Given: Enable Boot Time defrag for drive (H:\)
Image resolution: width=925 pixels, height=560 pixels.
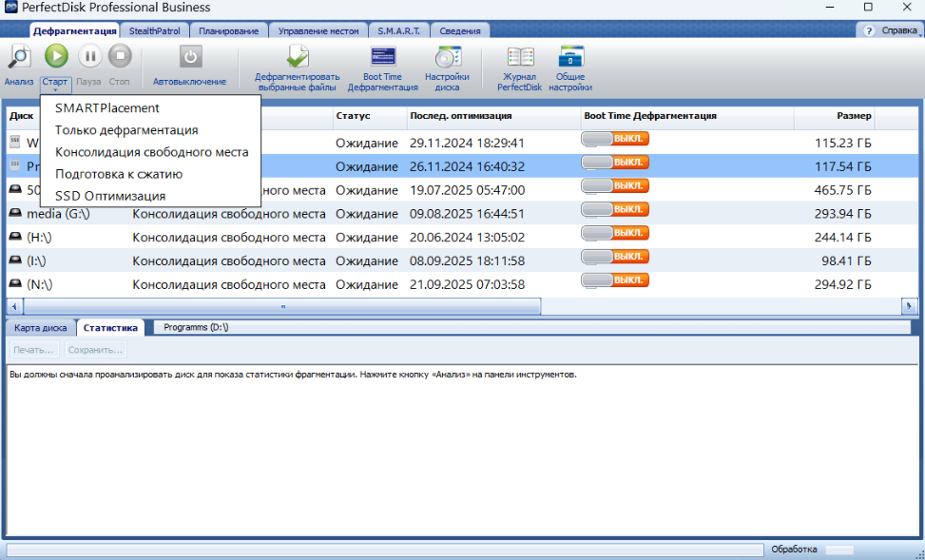Looking at the screenshot, I should pyautogui.click(x=614, y=233).
